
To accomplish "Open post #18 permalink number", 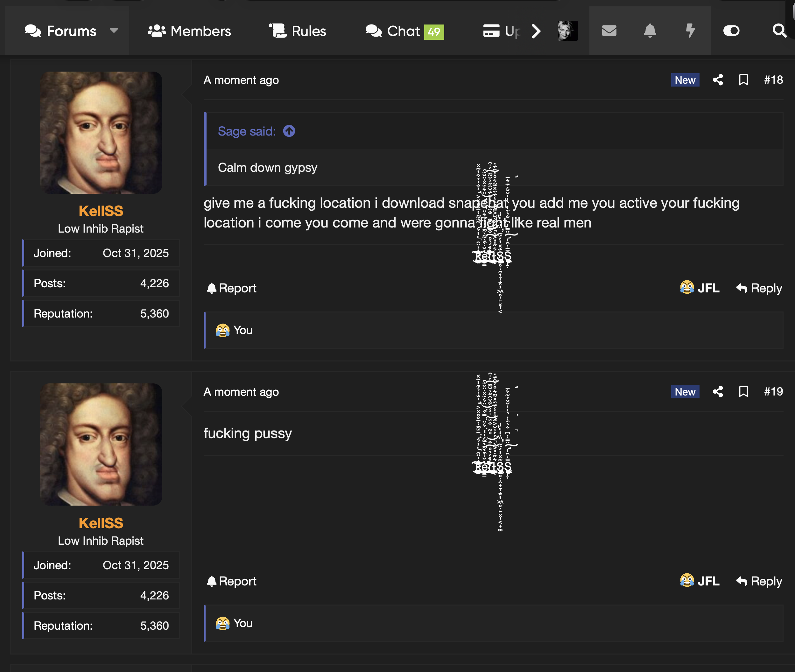I will [x=773, y=80].
